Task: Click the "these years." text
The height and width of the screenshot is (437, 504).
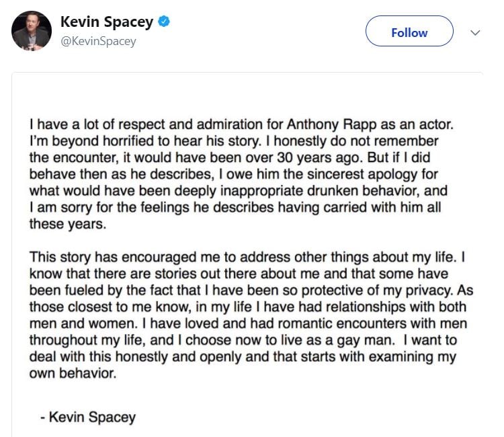Action: click(67, 225)
